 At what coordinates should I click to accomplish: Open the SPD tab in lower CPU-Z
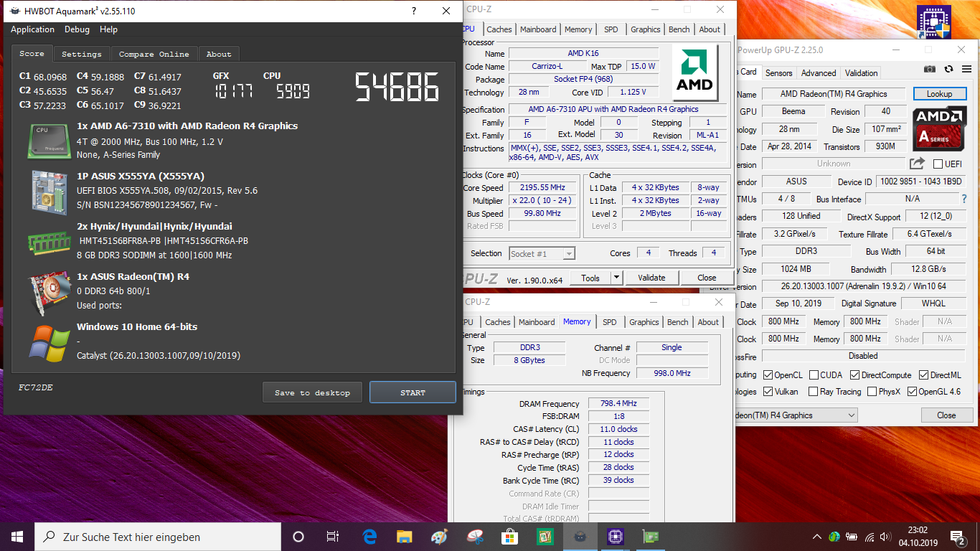pos(609,322)
